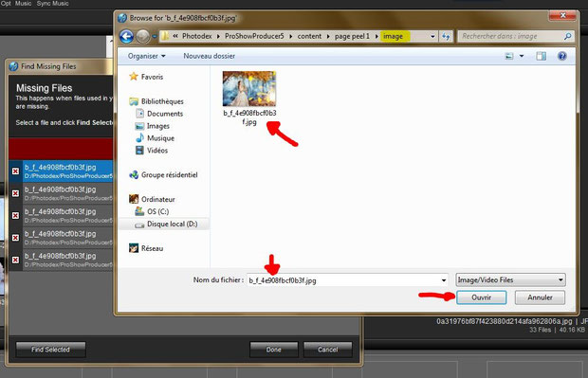Open the address bar history dropdown arrow

coord(432,36)
